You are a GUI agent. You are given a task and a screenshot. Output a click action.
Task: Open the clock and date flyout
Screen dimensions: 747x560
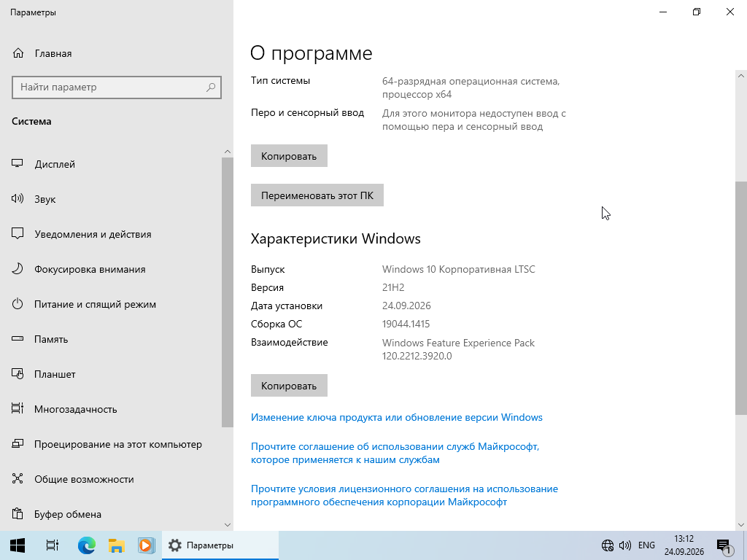point(684,545)
